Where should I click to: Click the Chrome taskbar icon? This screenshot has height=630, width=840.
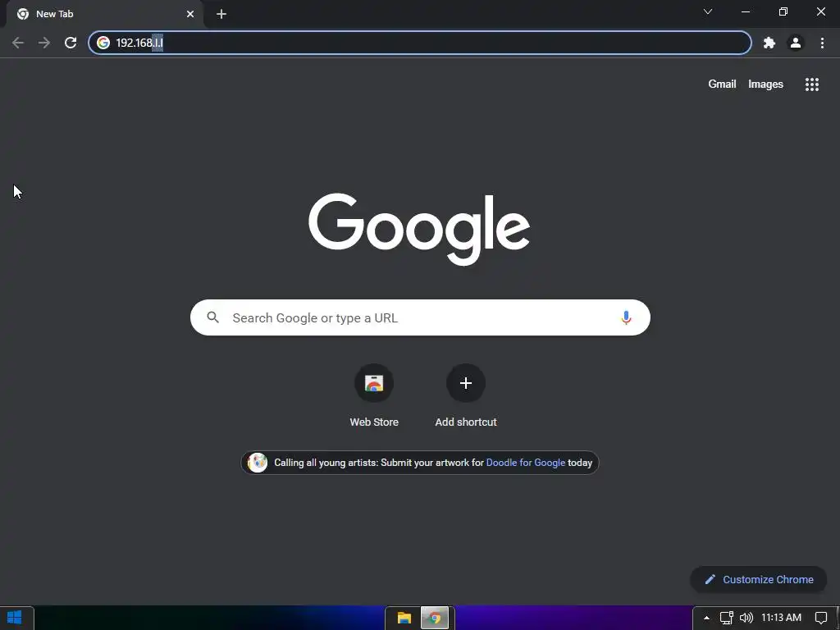click(435, 619)
